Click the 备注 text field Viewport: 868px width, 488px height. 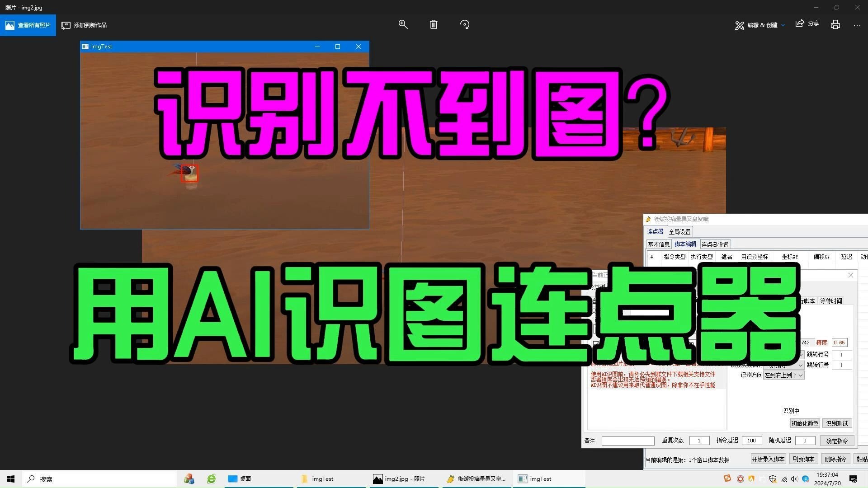628,441
